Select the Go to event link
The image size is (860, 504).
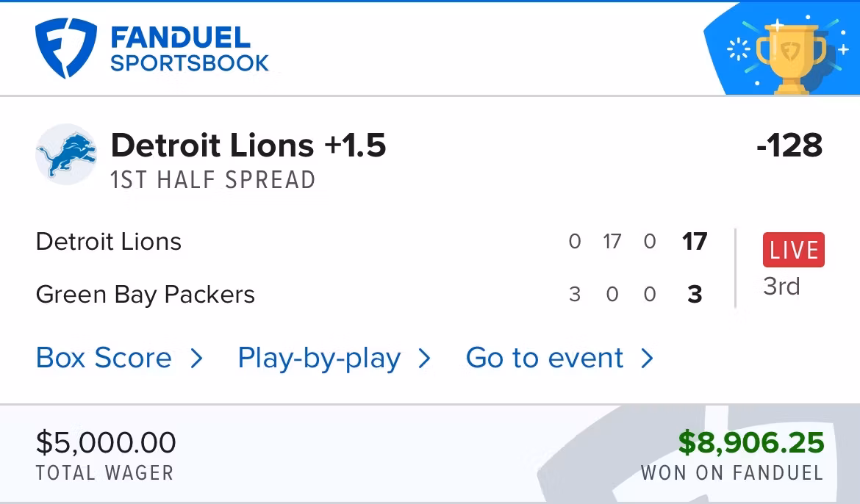click(x=545, y=358)
